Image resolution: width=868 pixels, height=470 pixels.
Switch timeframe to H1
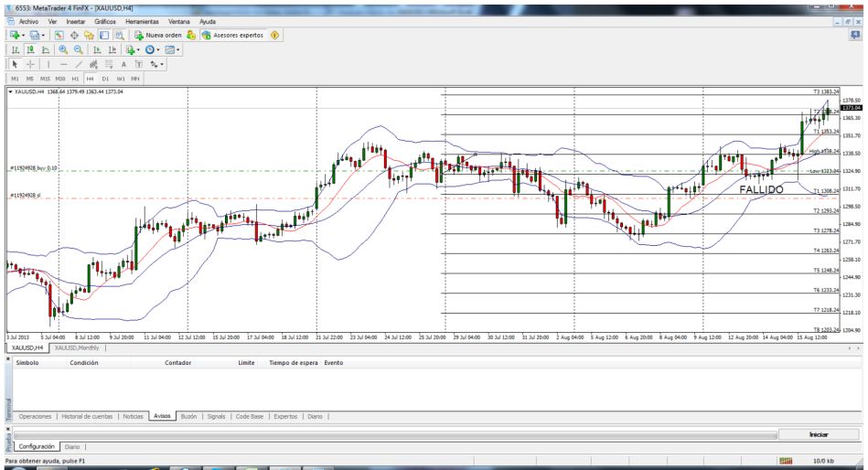(x=76, y=79)
